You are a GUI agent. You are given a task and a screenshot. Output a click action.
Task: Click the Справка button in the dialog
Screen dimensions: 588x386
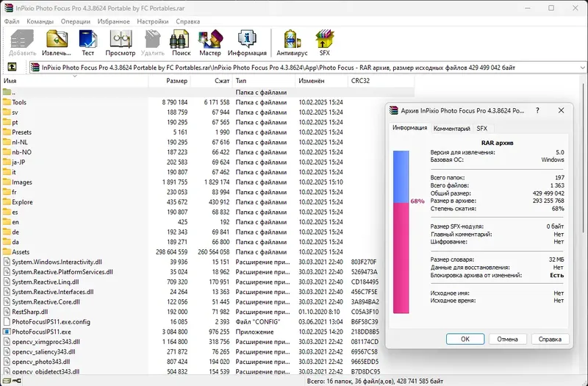550,339
